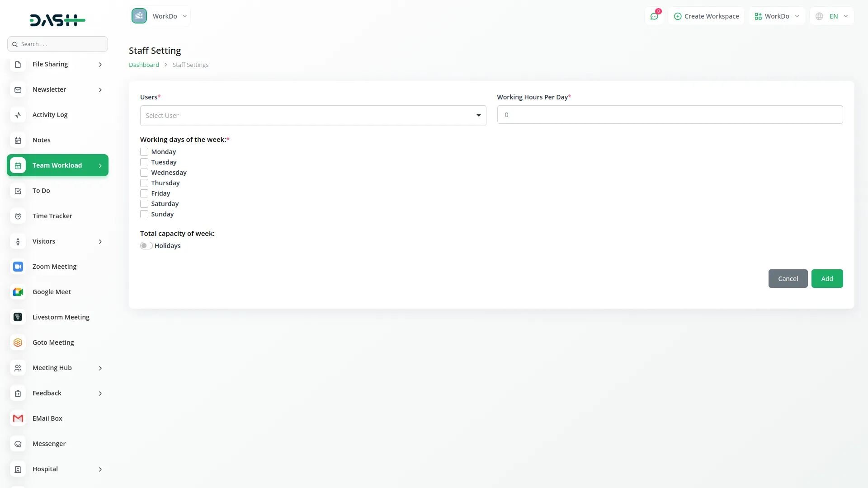This screenshot has height=488, width=868.
Task: Click inside the Working Hours Per Day field
Action: pyautogui.click(x=670, y=114)
